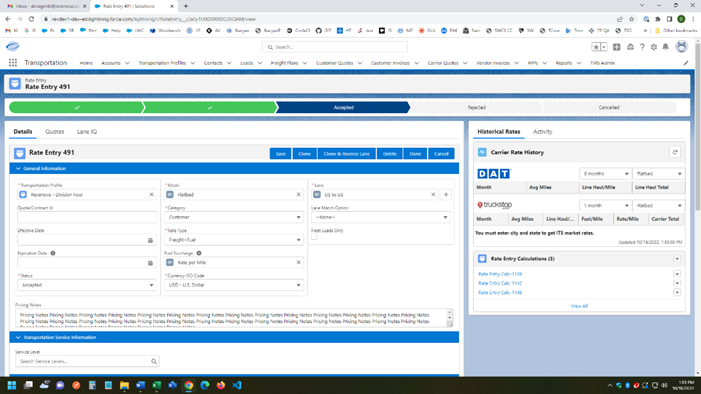Open the Rate Entry Calc-1142 link
This screenshot has width=701, height=394.
coord(500,284)
